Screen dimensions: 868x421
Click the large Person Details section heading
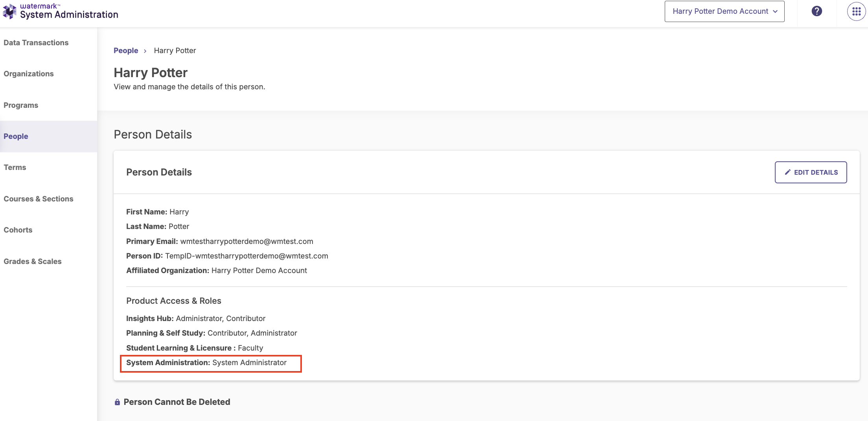click(x=153, y=135)
